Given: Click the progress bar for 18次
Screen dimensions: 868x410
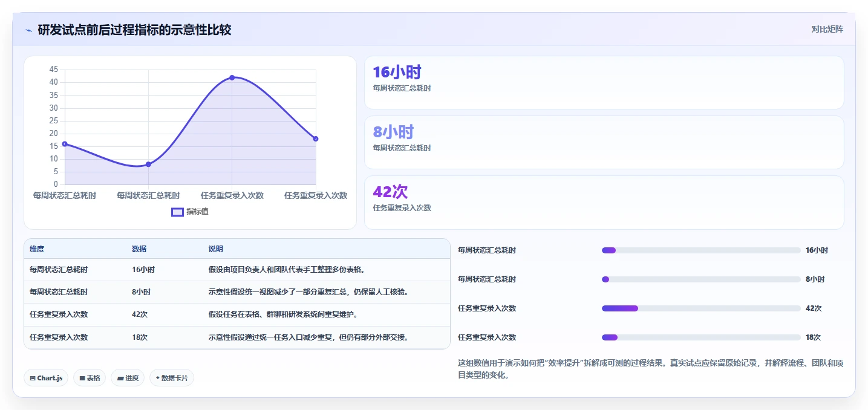Looking at the screenshot, I should [x=701, y=337].
